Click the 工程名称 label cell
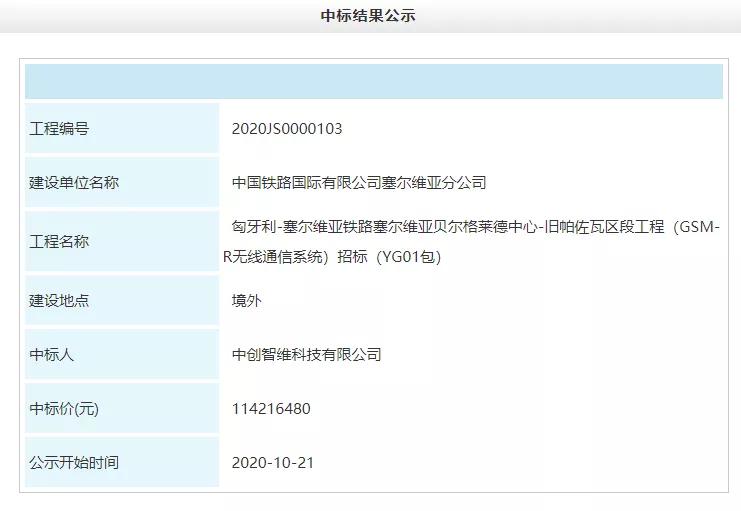The height and width of the screenshot is (511, 741). tap(122, 241)
